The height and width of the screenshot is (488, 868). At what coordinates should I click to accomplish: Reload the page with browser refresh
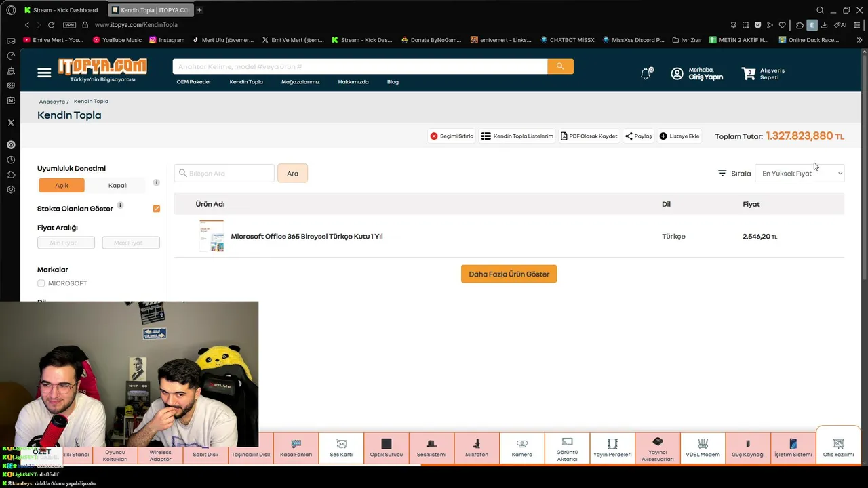click(x=51, y=25)
